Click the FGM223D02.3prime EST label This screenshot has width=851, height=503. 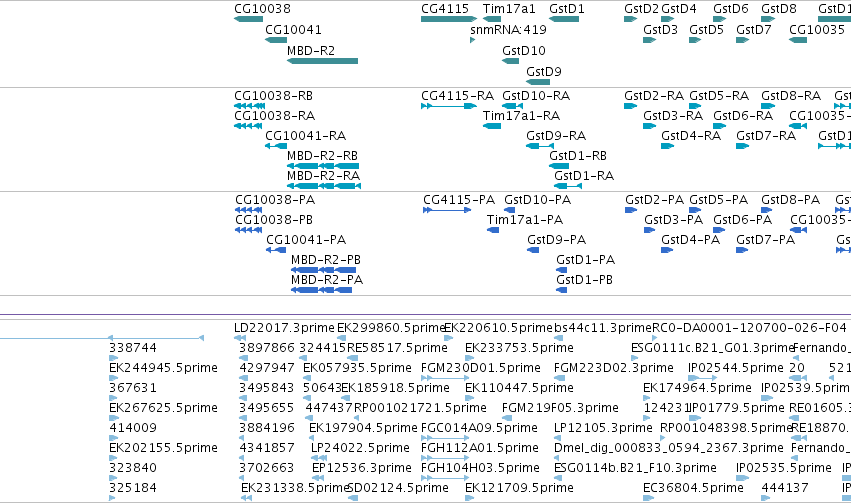(x=613, y=368)
